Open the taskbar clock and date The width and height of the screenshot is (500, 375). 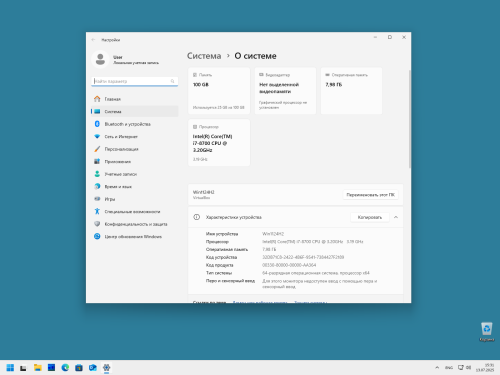tap(485, 368)
